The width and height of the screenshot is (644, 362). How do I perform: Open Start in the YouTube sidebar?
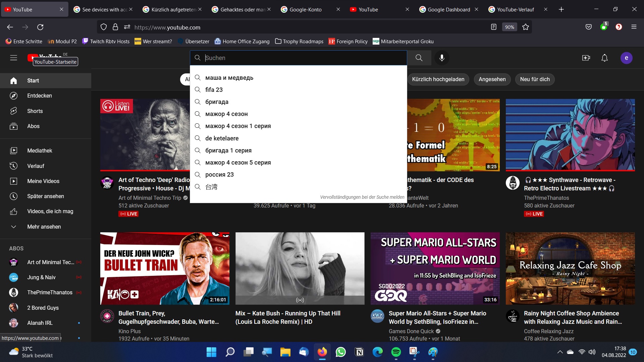point(46,81)
